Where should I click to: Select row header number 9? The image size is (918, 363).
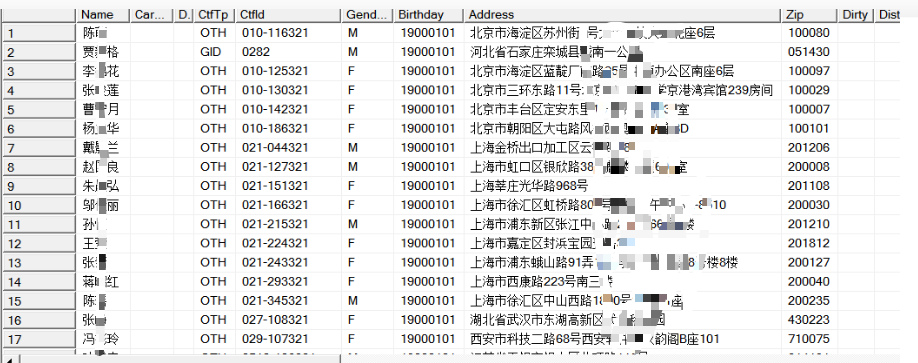click(x=39, y=186)
